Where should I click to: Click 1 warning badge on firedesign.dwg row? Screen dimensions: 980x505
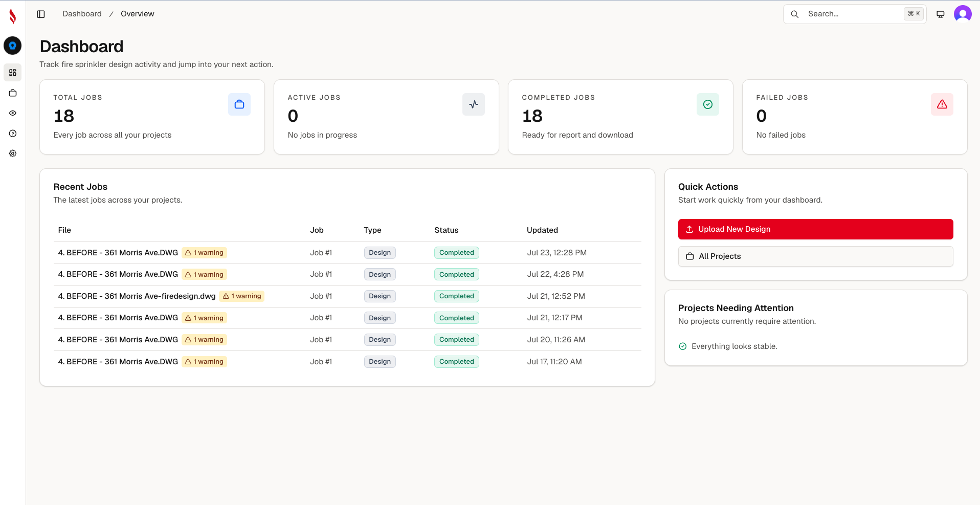tap(242, 296)
